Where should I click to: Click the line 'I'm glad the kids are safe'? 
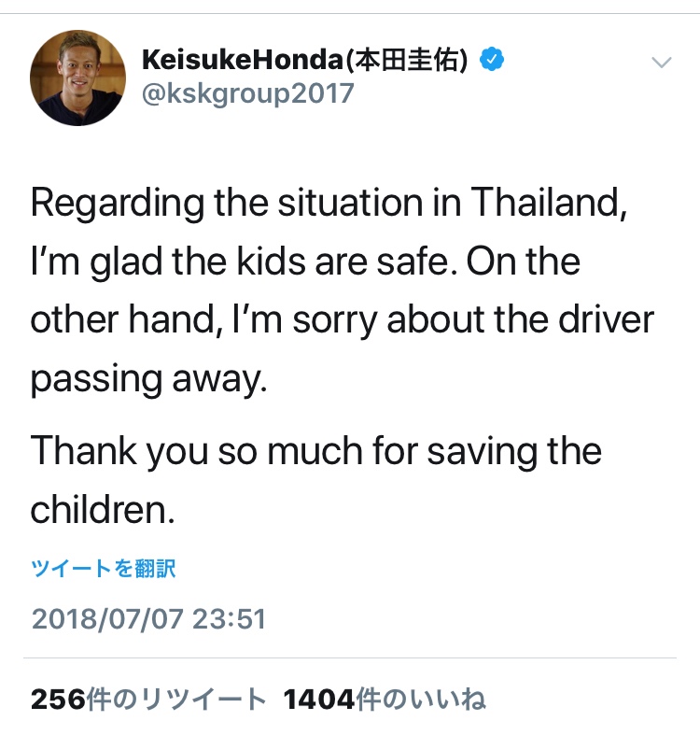coord(244,262)
